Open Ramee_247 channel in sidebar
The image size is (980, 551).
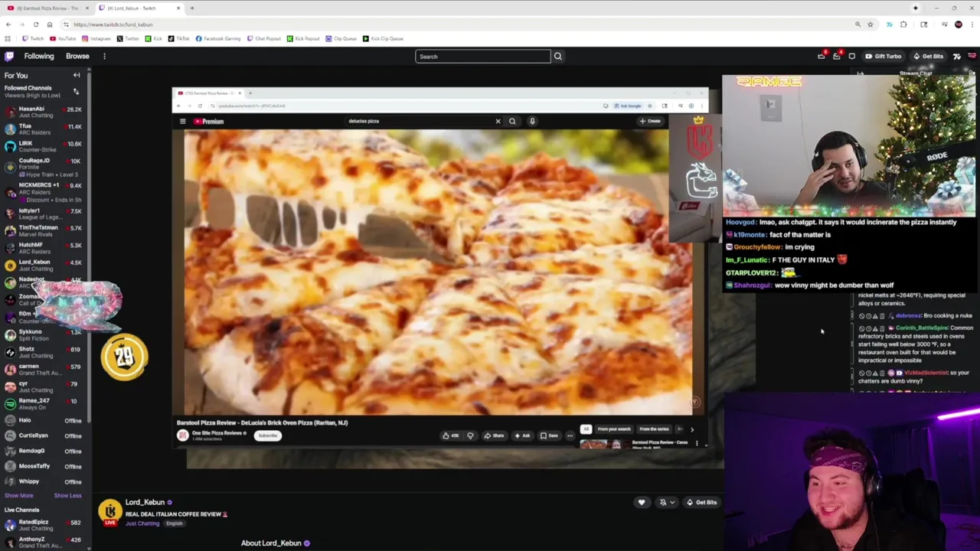(45, 403)
